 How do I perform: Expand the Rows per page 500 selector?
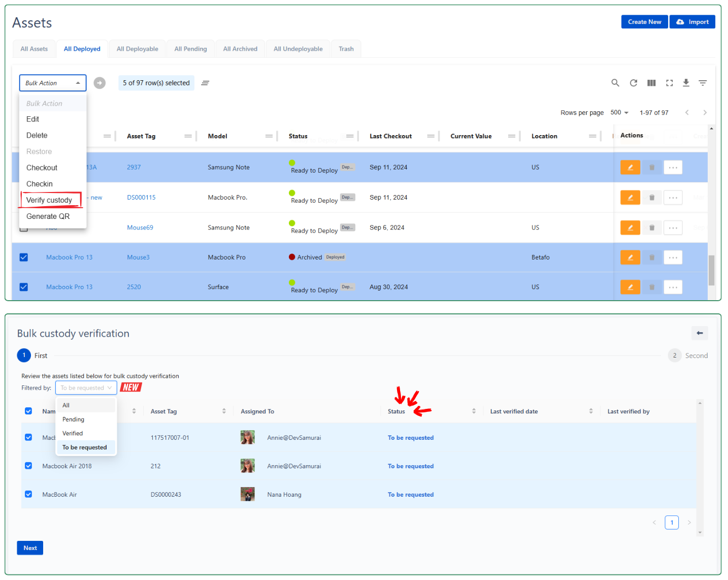coord(619,113)
